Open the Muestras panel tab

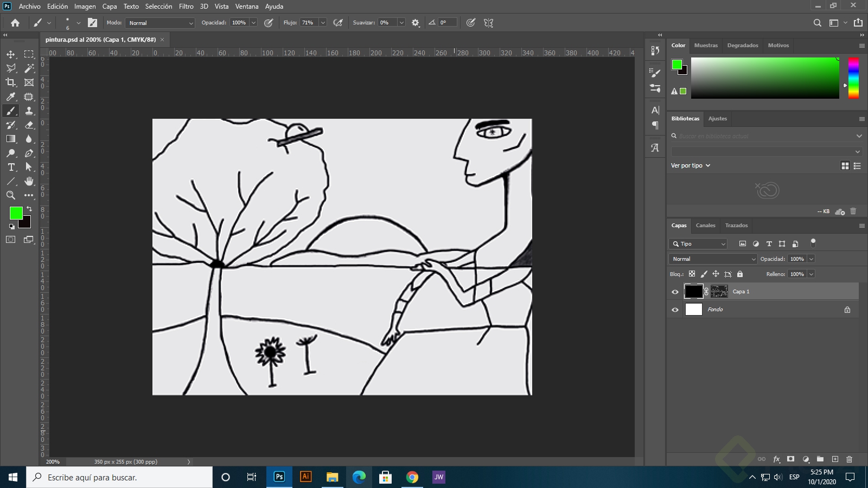pos(706,46)
